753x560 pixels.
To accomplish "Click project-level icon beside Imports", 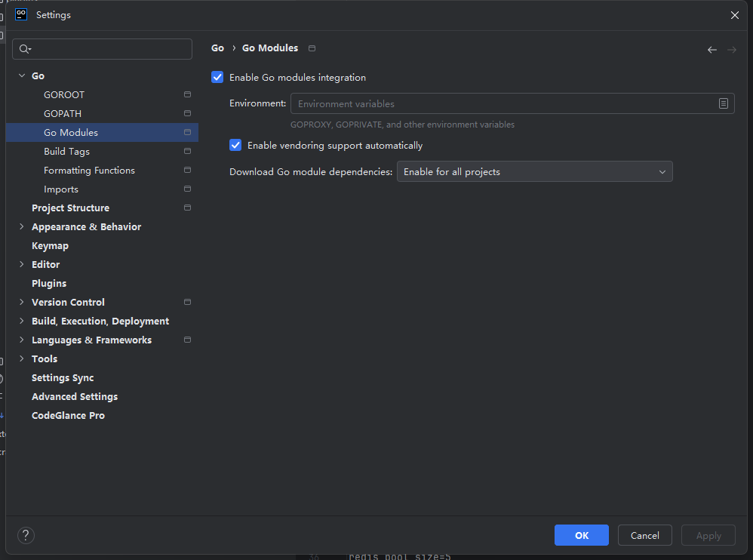I will (187, 189).
